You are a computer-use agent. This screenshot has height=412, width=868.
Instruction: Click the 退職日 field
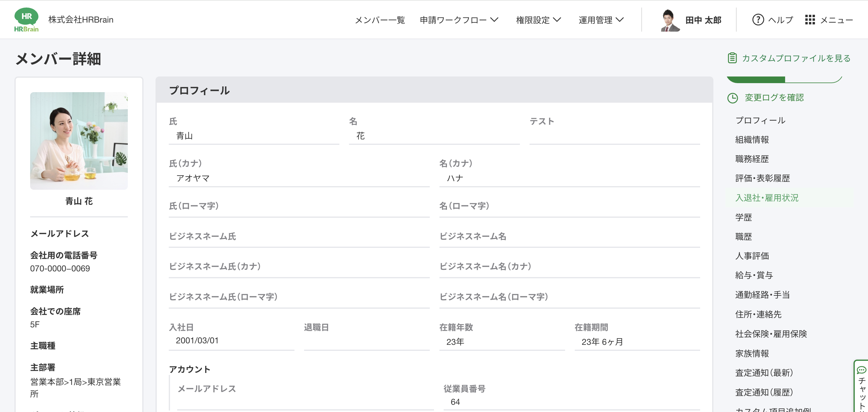(366, 342)
